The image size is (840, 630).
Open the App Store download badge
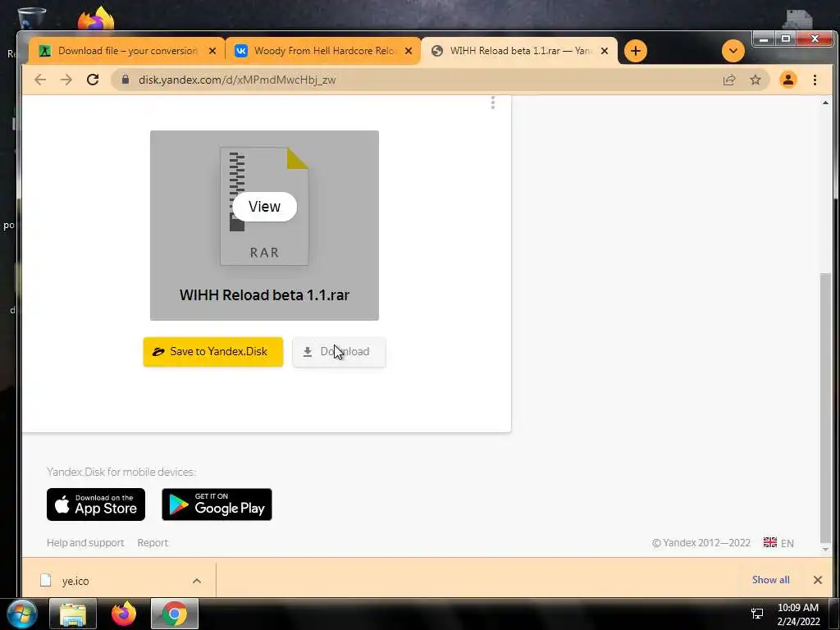tap(96, 504)
